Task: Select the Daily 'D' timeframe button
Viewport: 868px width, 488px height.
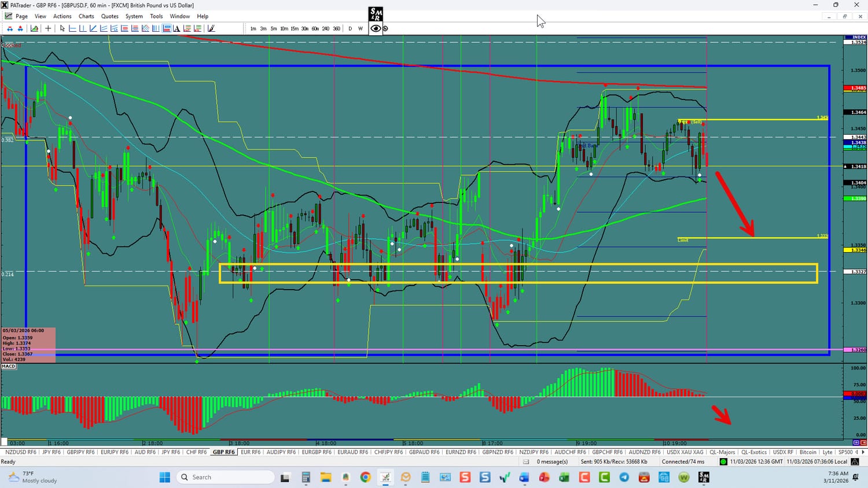Action: (350, 28)
